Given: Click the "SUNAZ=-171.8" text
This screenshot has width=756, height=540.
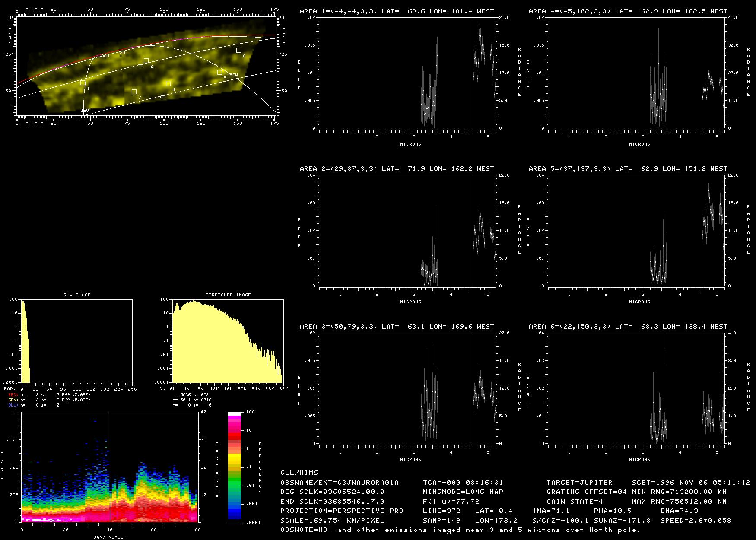Looking at the screenshot, I should [x=622, y=521].
